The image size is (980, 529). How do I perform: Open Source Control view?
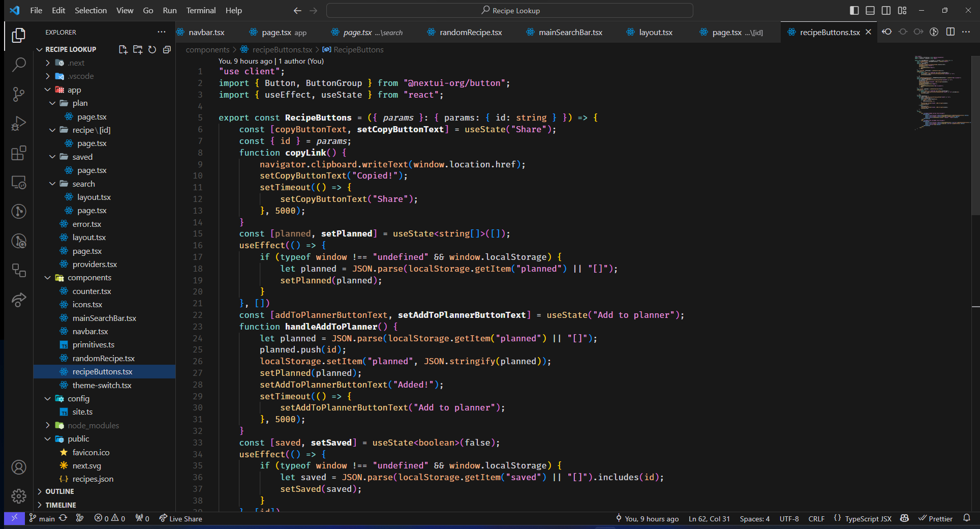pyautogui.click(x=19, y=94)
